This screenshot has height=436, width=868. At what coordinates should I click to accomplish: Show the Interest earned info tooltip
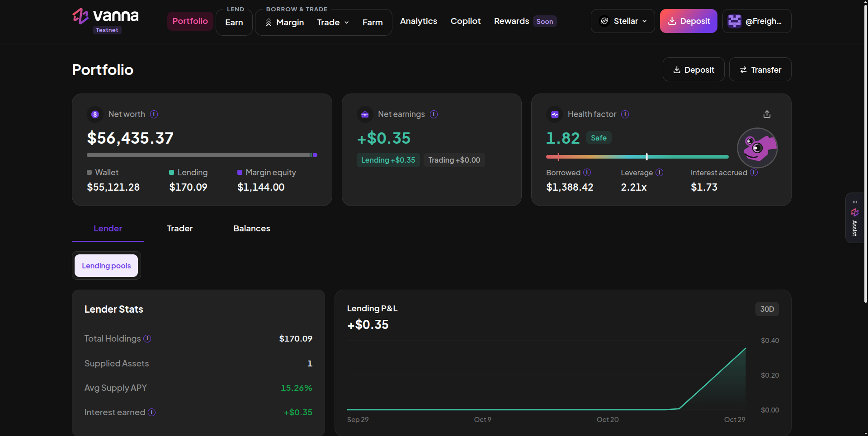151,412
